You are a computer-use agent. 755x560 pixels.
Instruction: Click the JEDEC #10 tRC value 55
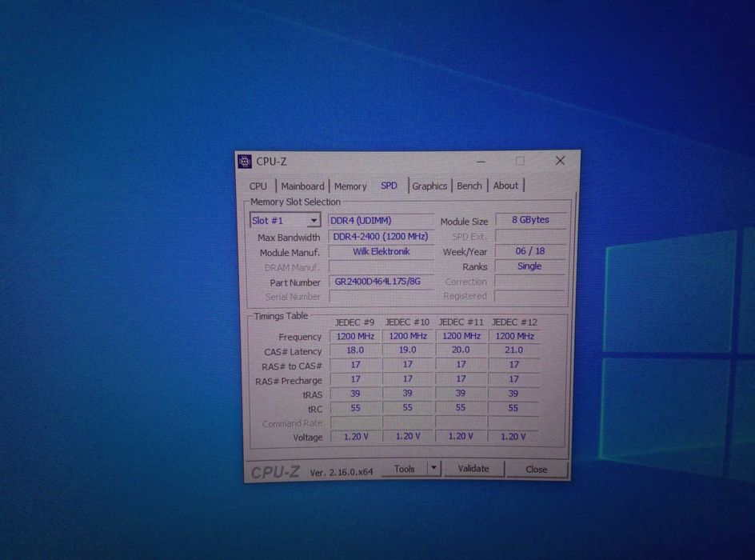pos(408,408)
